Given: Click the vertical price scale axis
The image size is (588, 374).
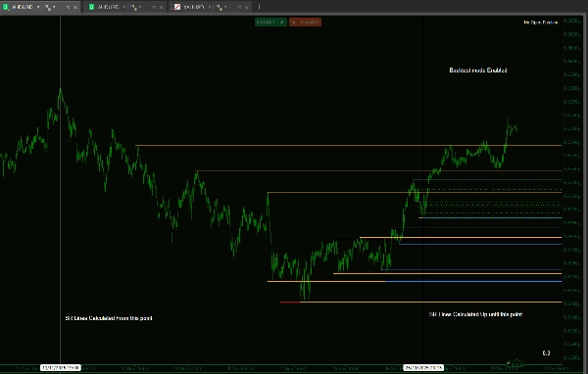Looking at the screenshot, I should [573, 189].
